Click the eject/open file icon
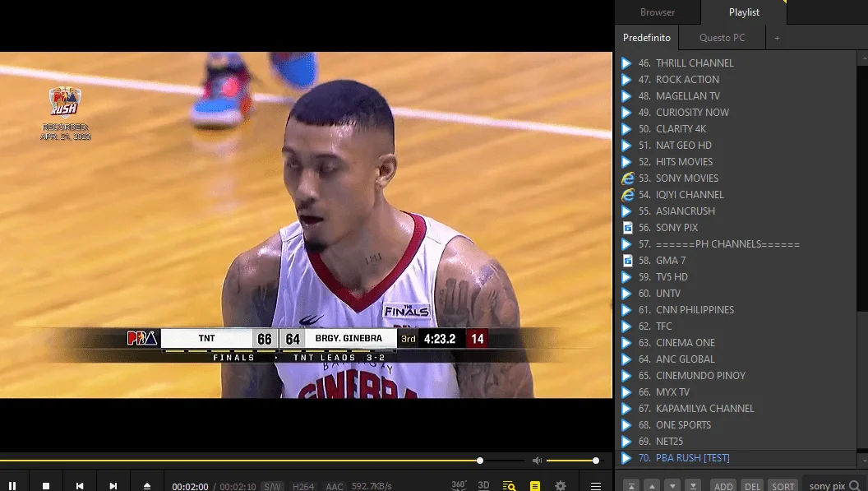Image resolution: width=868 pixels, height=491 pixels. coord(146,485)
